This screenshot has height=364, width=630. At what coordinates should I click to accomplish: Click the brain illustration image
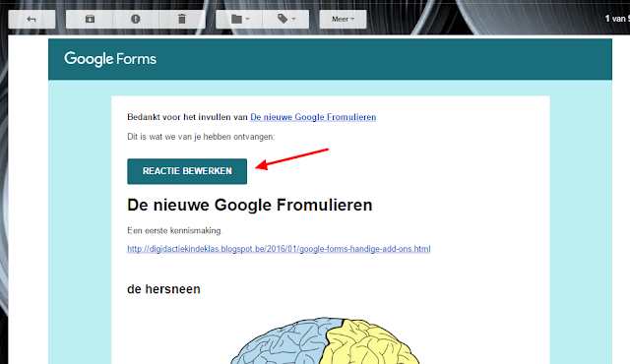tap(325, 341)
